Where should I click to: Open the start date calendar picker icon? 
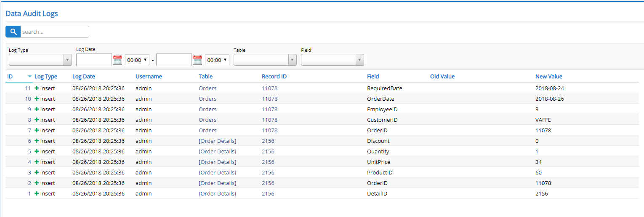(x=117, y=60)
